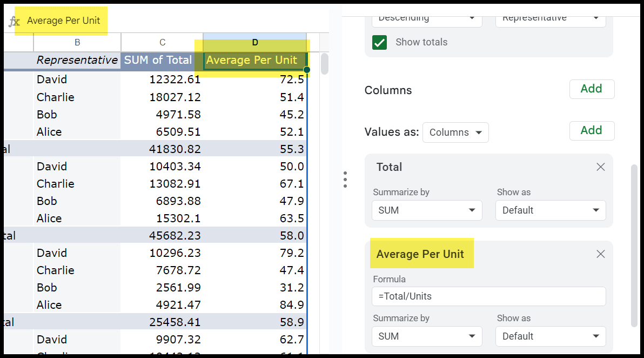Click the pivot editor panel scrollbar
This screenshot has height=358, width=644.
pyautogui.click(x=634, y=246)
